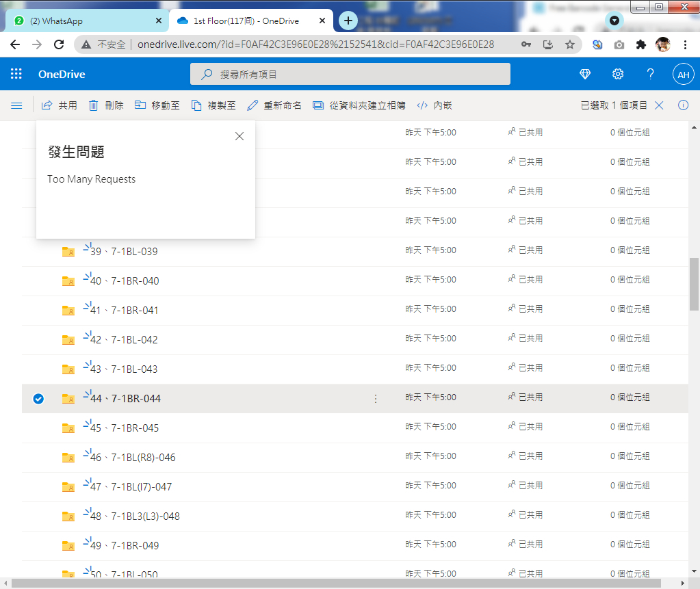Open the help question mark

[651, 74]
